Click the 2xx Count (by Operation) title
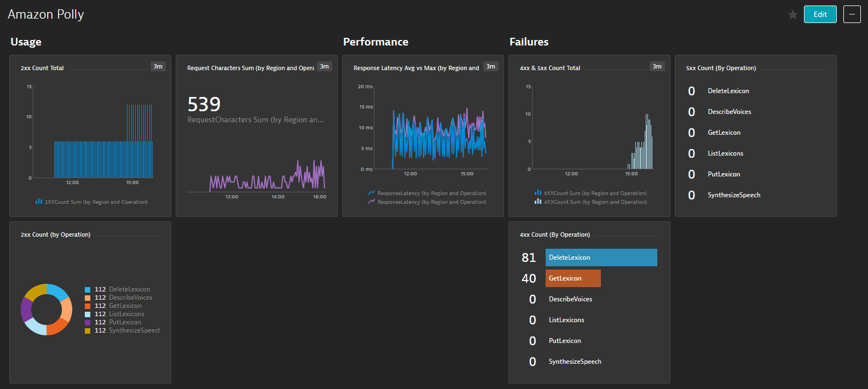This screenshot has width=868, height=389. [x=55, y=234]
